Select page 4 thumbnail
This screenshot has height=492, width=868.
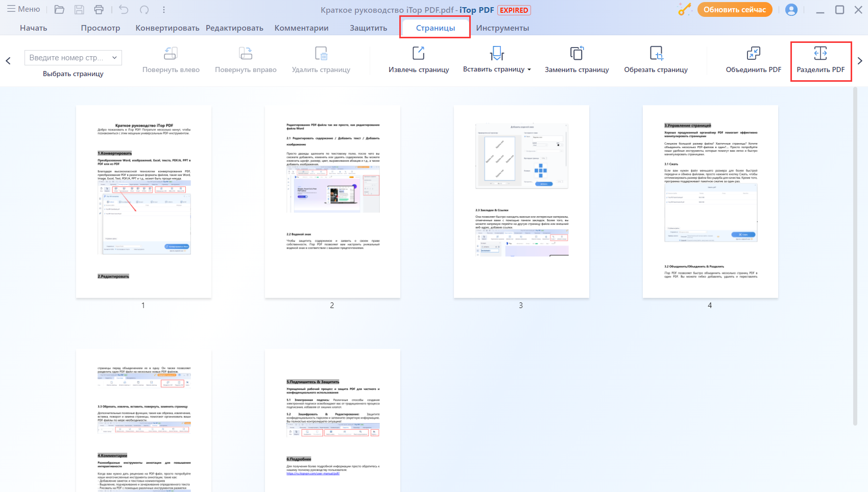[x=710, y=201]
